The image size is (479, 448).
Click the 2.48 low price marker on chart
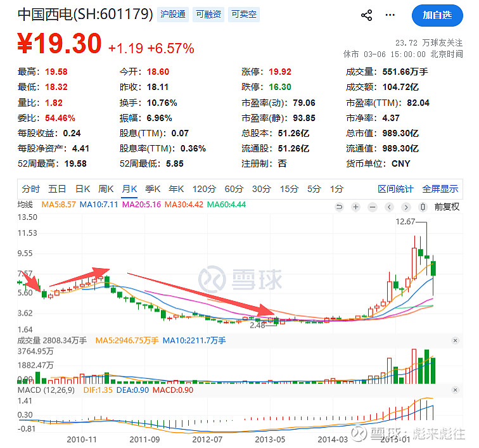coord(257,325)
